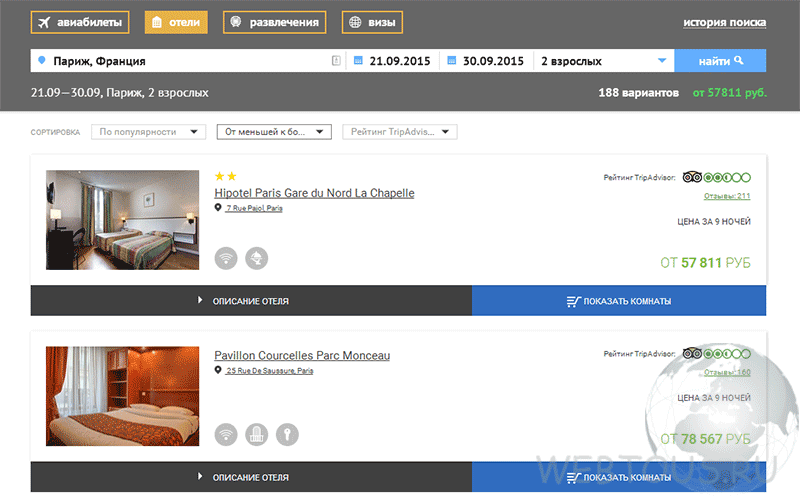Viewport: 800px width, 499px height.
Task: Click second amenity icon for Hipotel Paris
Action: click(x=257, y=258)
